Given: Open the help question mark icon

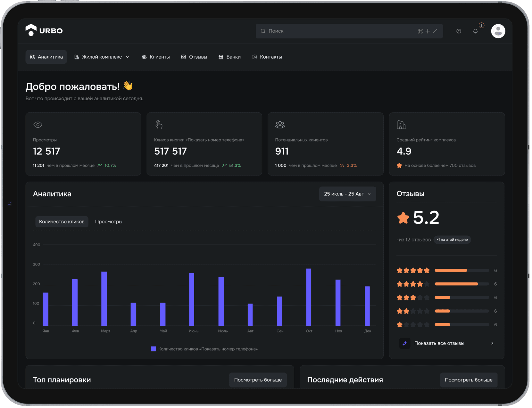Looking at the screenshot, I should 459,31.
